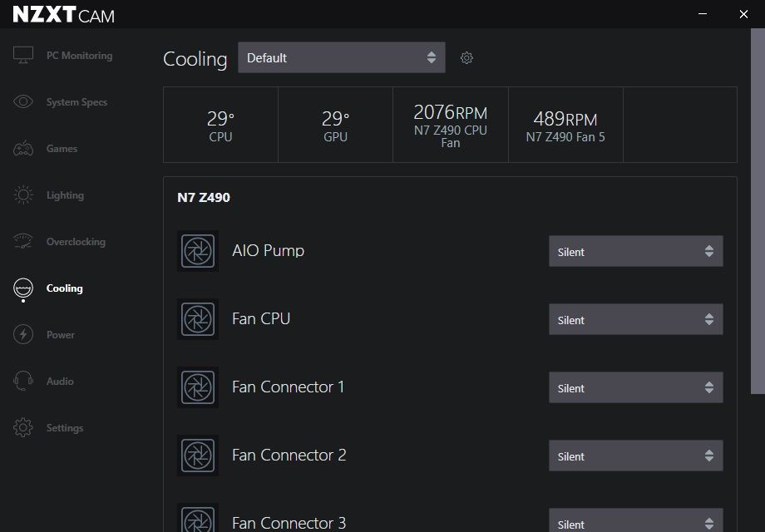The image size is (765, 532).
Task: Go to Settings menu item
Action: (x=65, y=427)
